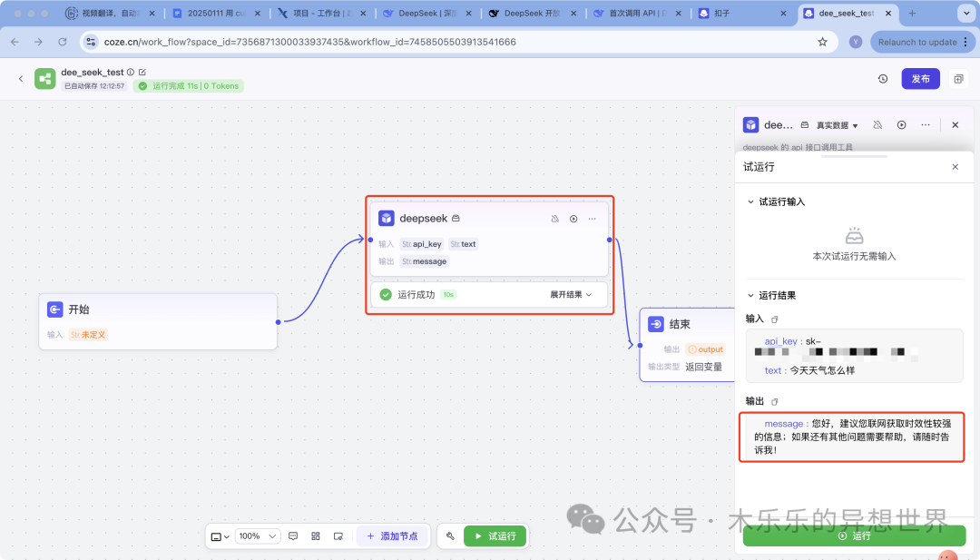
Task: Click the browser back navigation arrow
Action: pyautogui.click(x=15, y=42)
